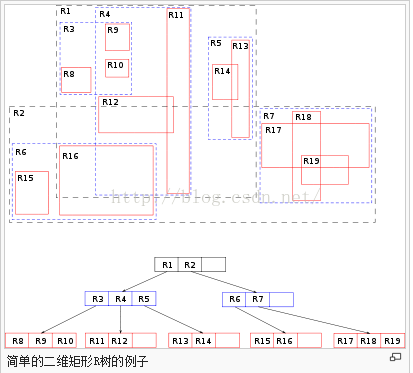Click the R7 label in the rectangle diagram
This screenshot has width=413, height=373.
click(x=269, y=116)
